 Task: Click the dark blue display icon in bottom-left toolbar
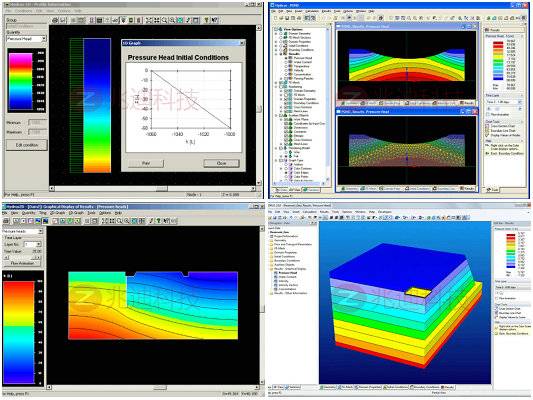pos(46,221)
